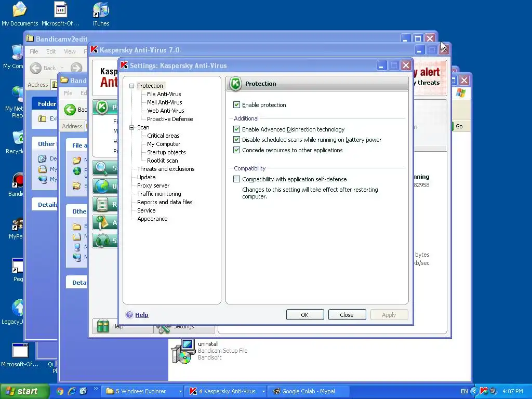Uncheck Enable protection checkbox

tap(236, 105)
